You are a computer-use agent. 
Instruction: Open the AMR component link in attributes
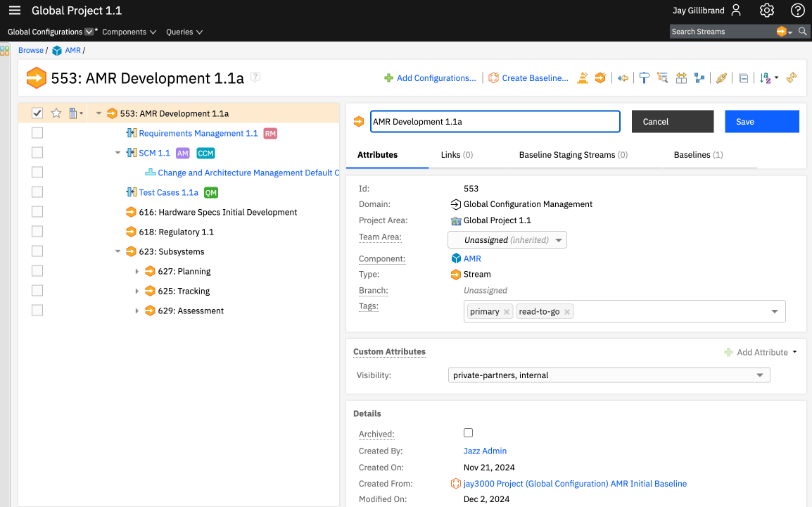[x=471, y=258]
